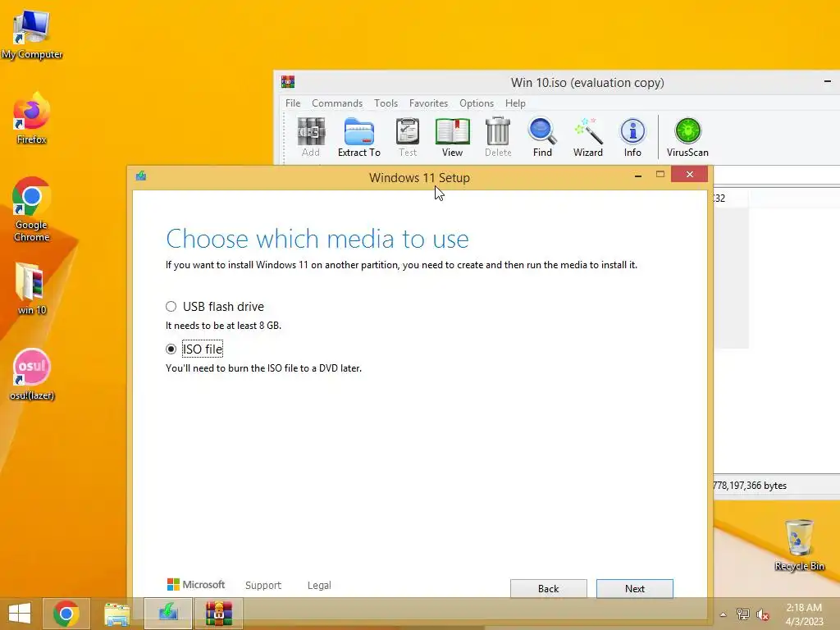Select the USB flash drive option
The image size is (840, 630).
pyautogui.click(x=215, y=307)
